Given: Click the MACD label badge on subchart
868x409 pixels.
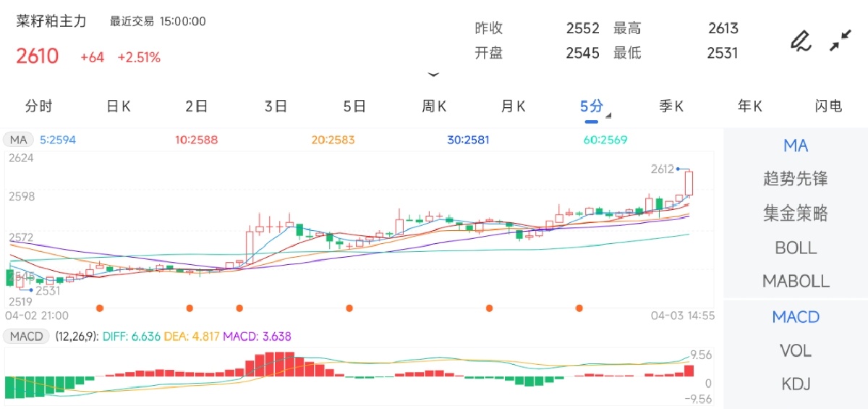Looking at the screenshot, I should (x=26, y=337).
